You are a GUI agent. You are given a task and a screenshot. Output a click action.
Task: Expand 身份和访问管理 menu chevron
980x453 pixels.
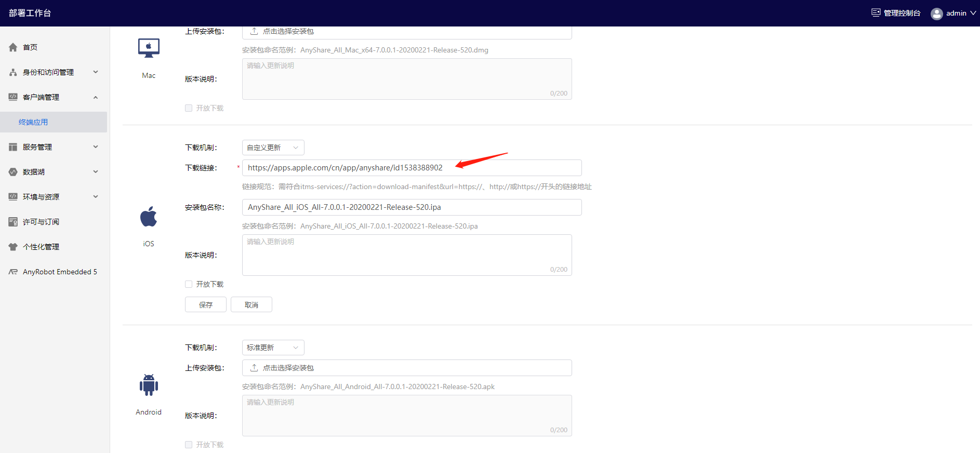point(96,72)
